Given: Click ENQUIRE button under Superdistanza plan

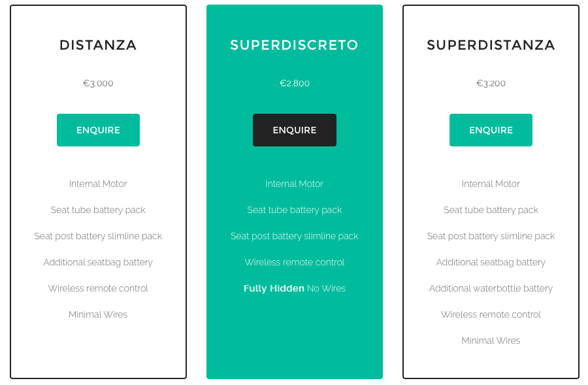Looking at the screenshot, I should click(491, 130).
